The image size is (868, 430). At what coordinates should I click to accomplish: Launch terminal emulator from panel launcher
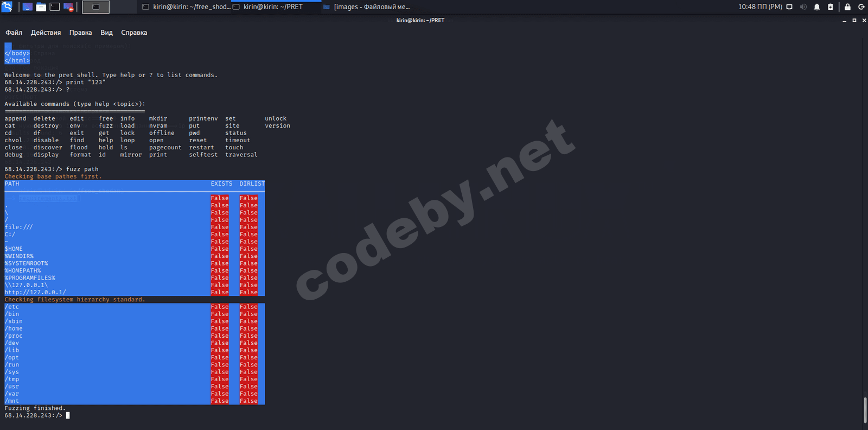pos(55,7)
